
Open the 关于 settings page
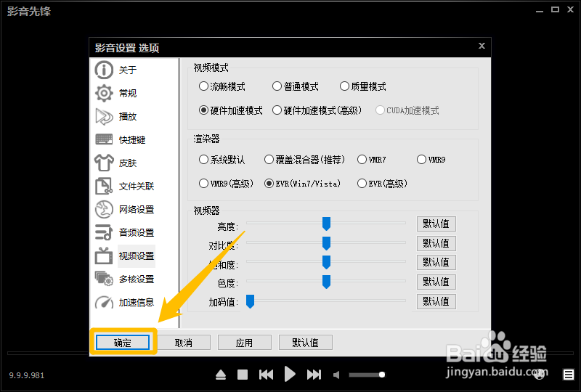click(x=128, y=70)
